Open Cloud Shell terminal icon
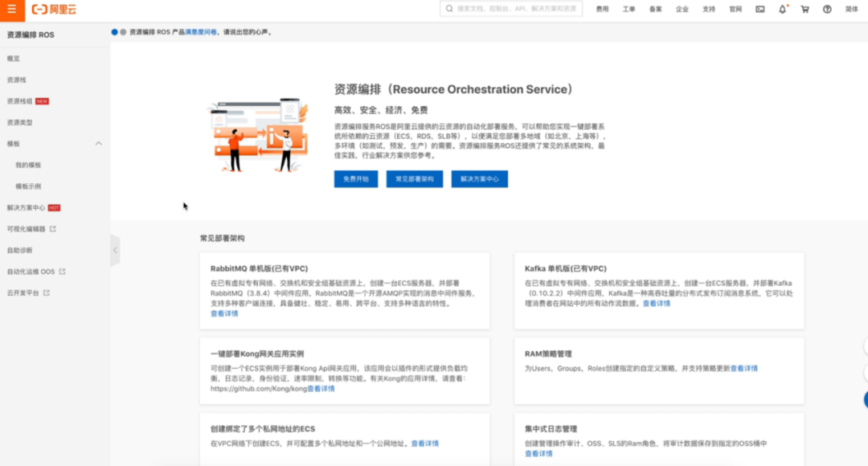Image resolution: width=868 pixels, height=466 pixels. 760,10
